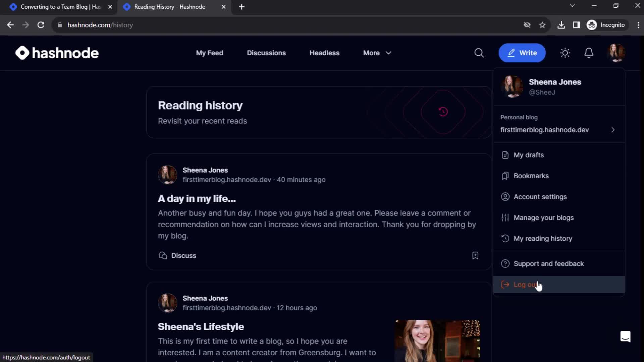Viewport: 644px width, 362px height.
Task: Open Account settings
Action: (559, 197)
